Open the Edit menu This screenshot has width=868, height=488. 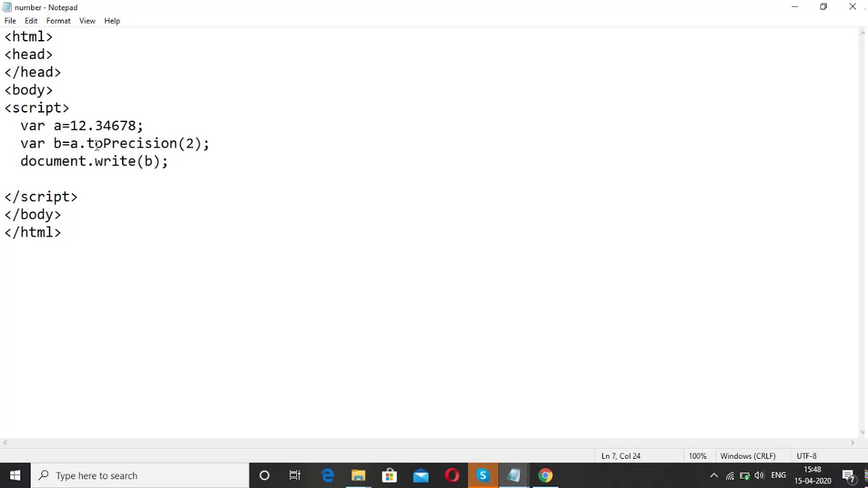(x=31, y=21)
